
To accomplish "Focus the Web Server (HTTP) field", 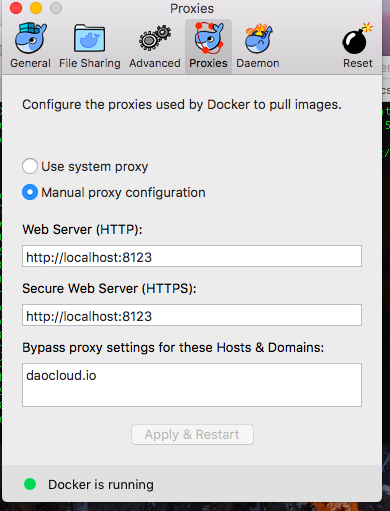I will [x=192, y=256].
